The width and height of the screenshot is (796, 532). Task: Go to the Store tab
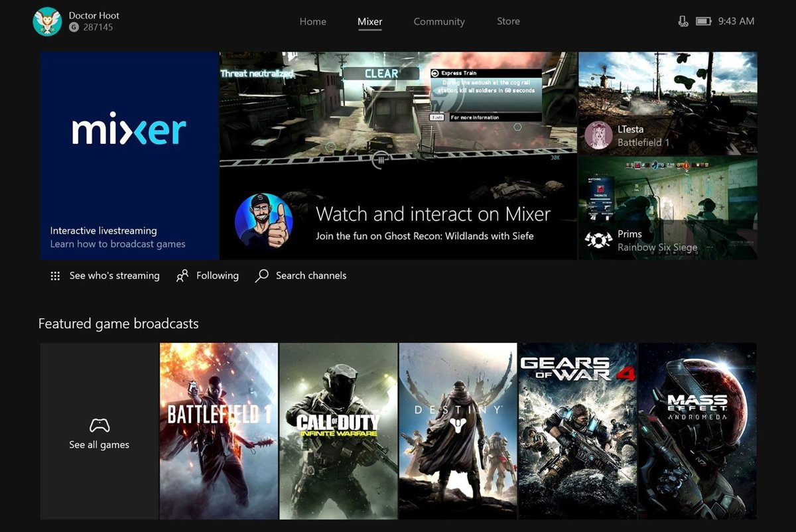508,21
